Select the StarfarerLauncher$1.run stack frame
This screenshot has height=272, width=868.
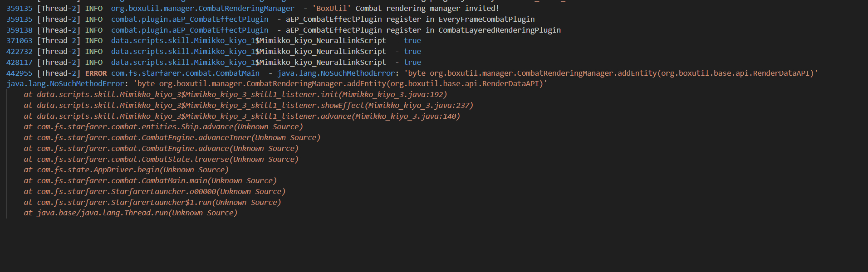(159, 203)
